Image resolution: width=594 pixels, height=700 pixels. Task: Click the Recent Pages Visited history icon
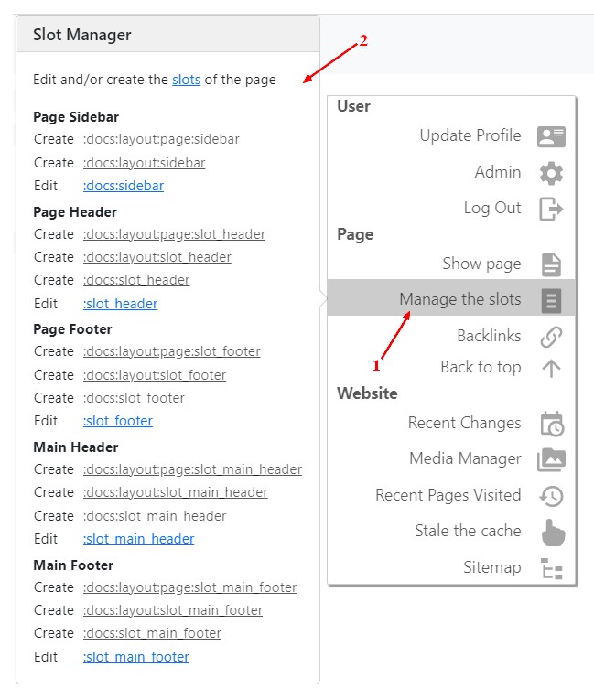pyautogui.click(x=551, y=496)
